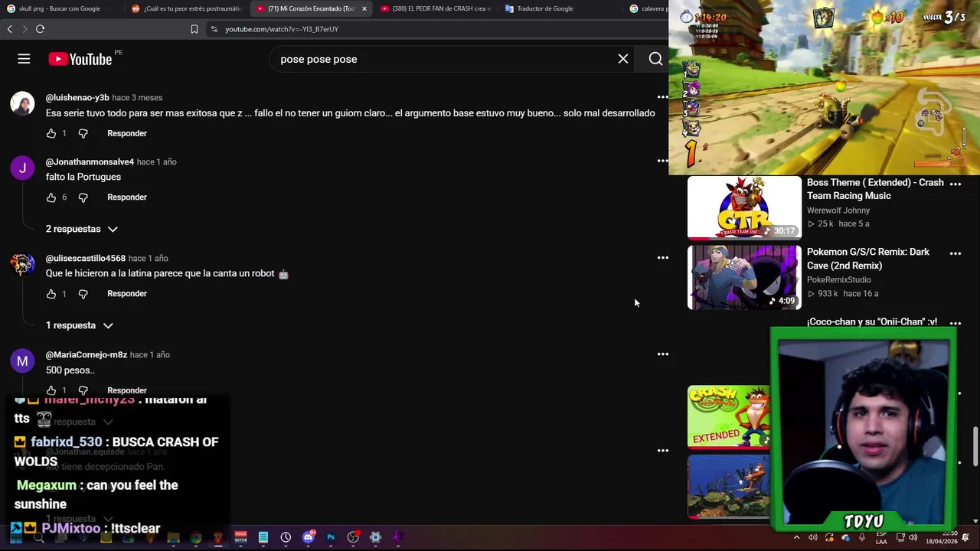Viewport: 980px width, 551px height.
Task: Go to the YouTube home logo
Action: (x=80, y=59)
